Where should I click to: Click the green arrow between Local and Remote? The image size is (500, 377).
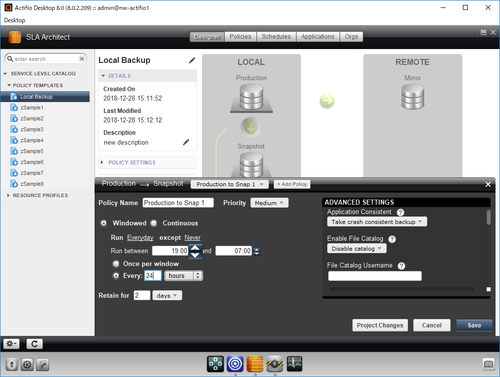click(x=327, y=101)
